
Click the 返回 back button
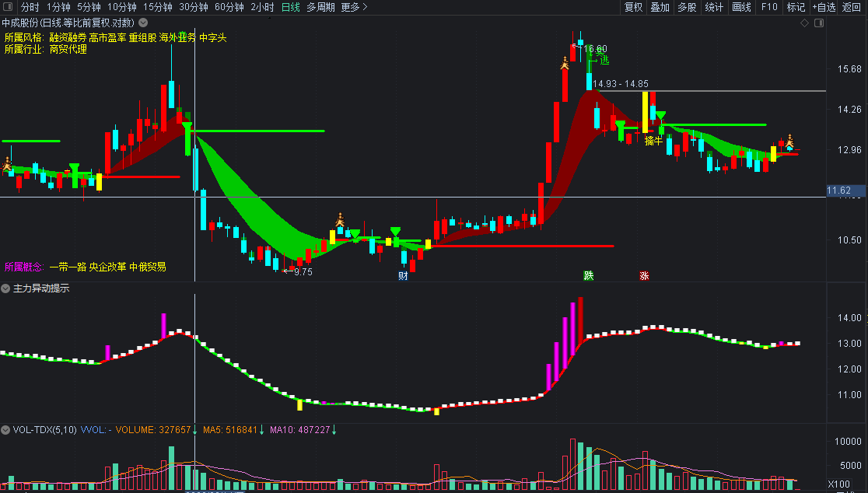pos(852,7)
